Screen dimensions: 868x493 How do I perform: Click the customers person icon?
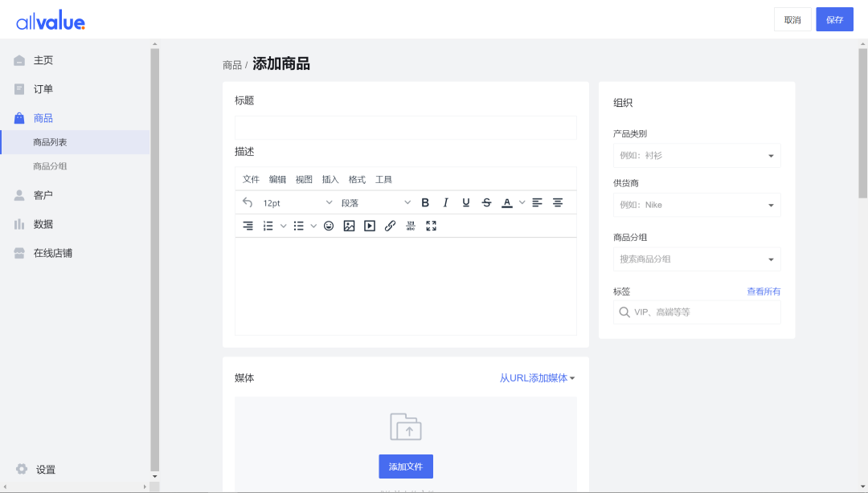[x=19, y=195]
